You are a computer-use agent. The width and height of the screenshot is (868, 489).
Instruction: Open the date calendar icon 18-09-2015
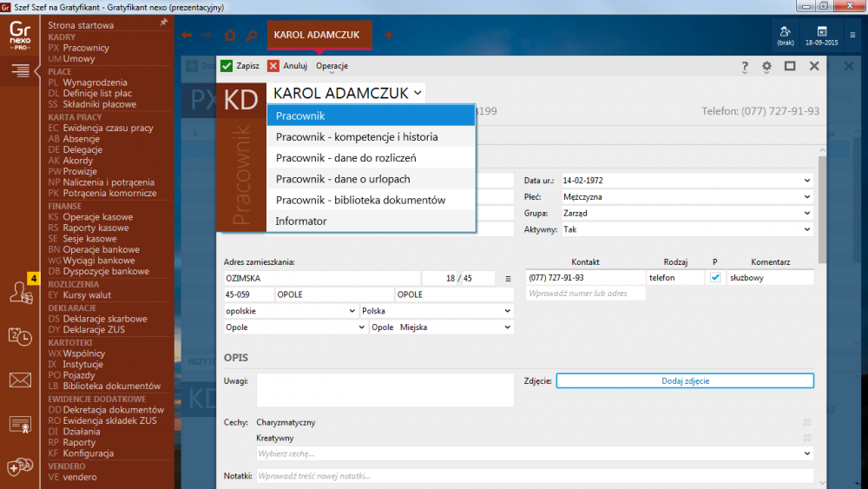click(821, 36)
